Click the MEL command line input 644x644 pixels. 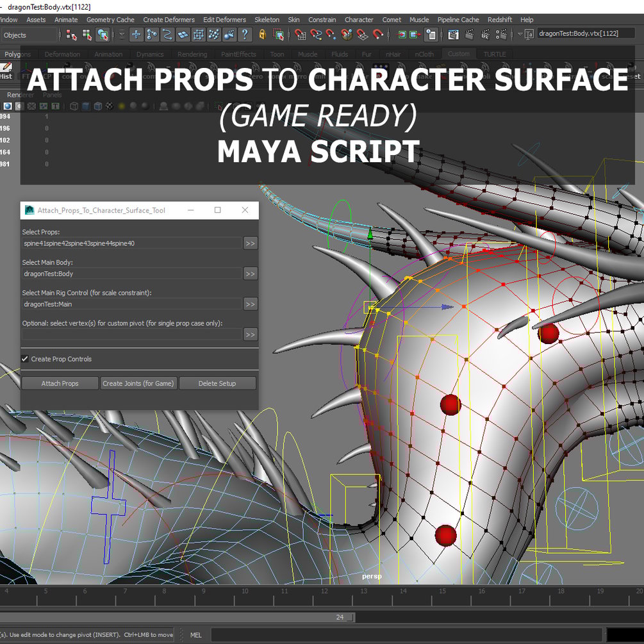click(x=407, y=634)
